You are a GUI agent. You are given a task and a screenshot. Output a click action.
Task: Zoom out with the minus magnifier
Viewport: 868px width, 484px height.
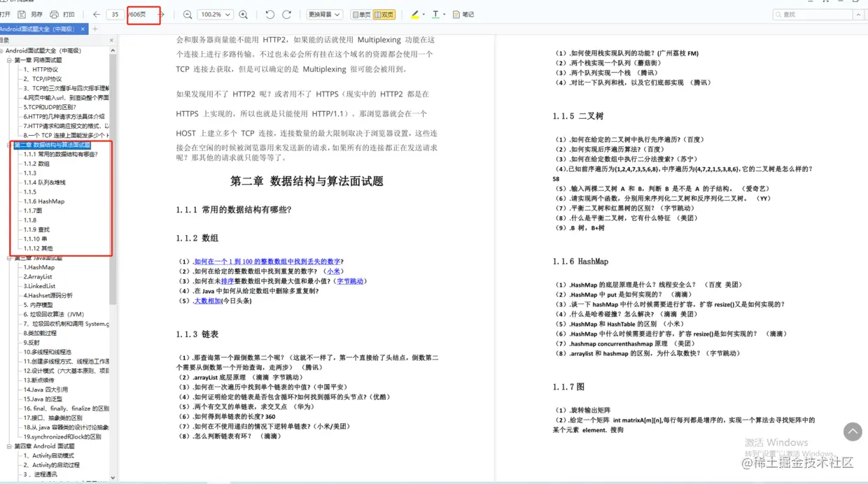[x=188, y=14]
